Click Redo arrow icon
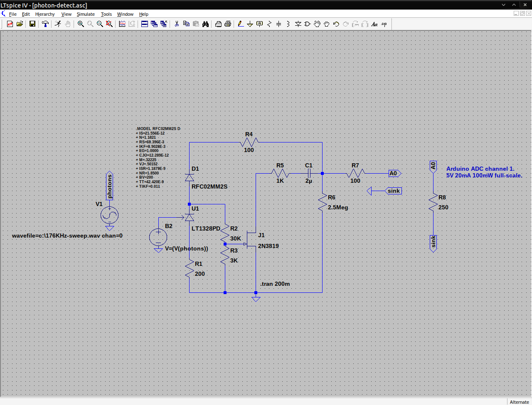The height and width of the screenshot is (405, 532). pos(346,24)
